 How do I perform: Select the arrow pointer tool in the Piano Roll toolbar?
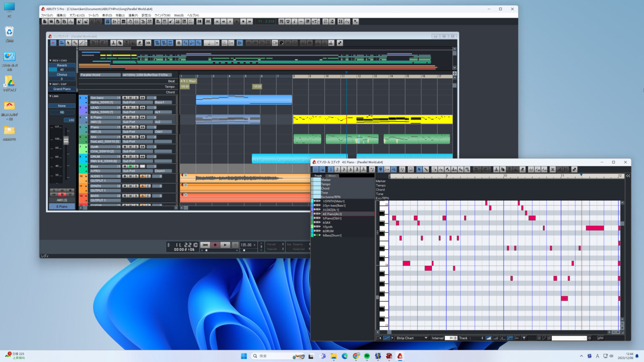tap(419, 169)
